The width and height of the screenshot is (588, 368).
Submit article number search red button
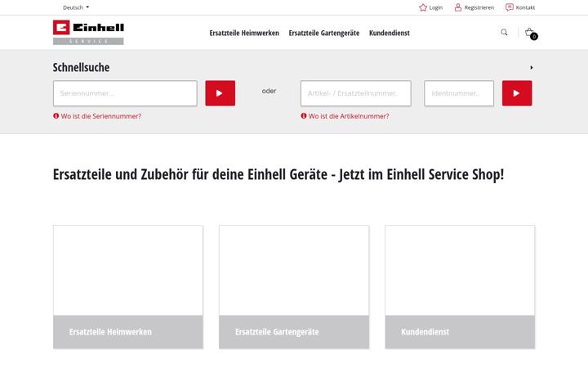[517, 93]
